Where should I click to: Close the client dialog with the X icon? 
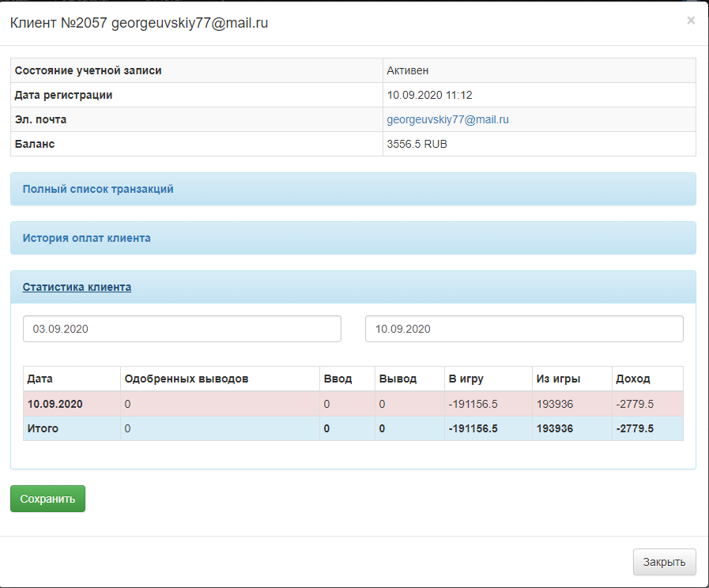pyautogui.click(x=691, y=21)
